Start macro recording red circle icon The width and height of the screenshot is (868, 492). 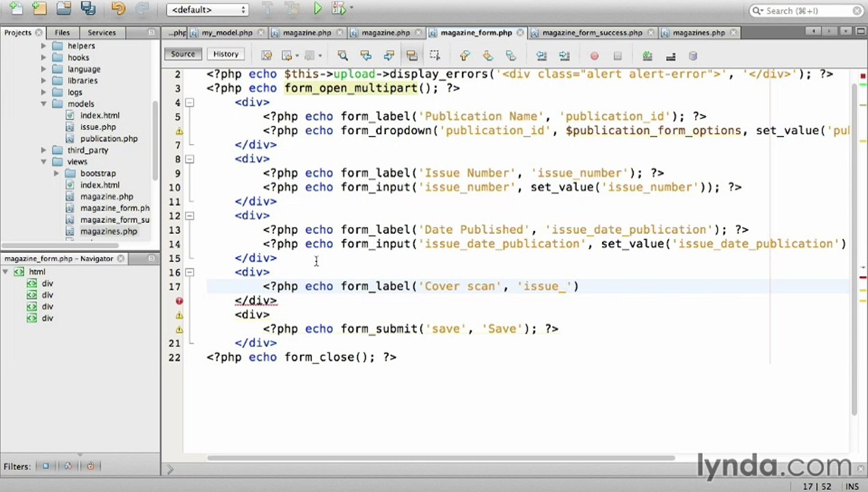[x=594, y=56]
